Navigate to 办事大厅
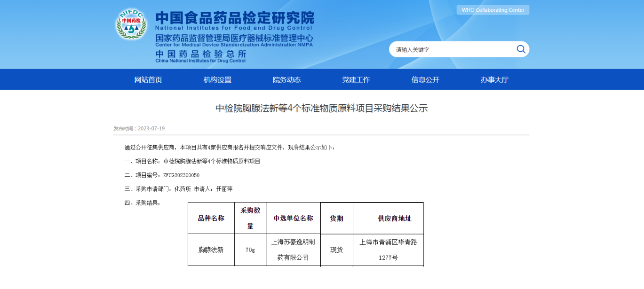Viewport: 644px width, 289px height. click(x=494, y=80)
